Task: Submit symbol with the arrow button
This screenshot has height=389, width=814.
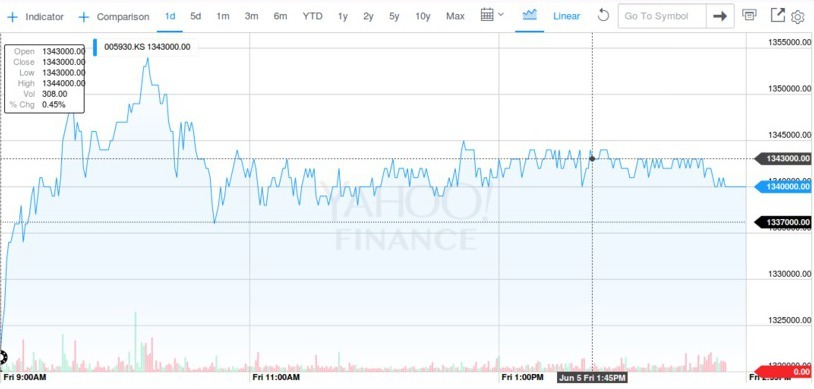Action: [720, 16]
